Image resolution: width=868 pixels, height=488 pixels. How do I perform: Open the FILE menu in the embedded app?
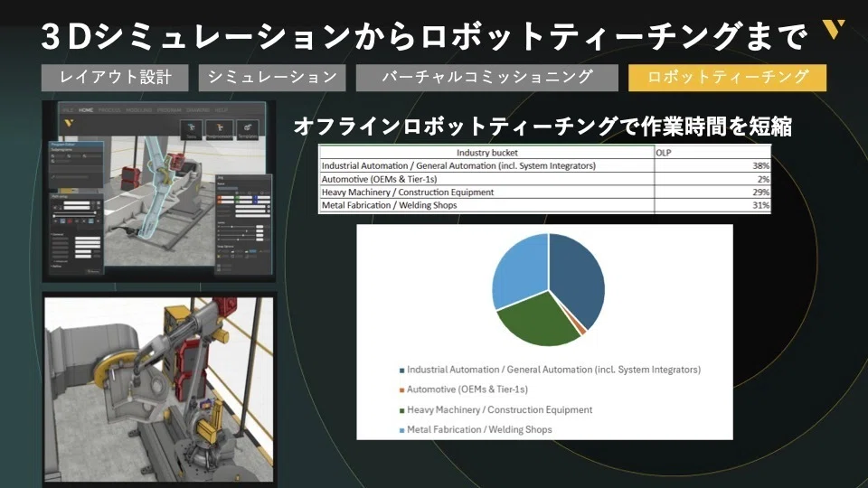click(68, 110)
